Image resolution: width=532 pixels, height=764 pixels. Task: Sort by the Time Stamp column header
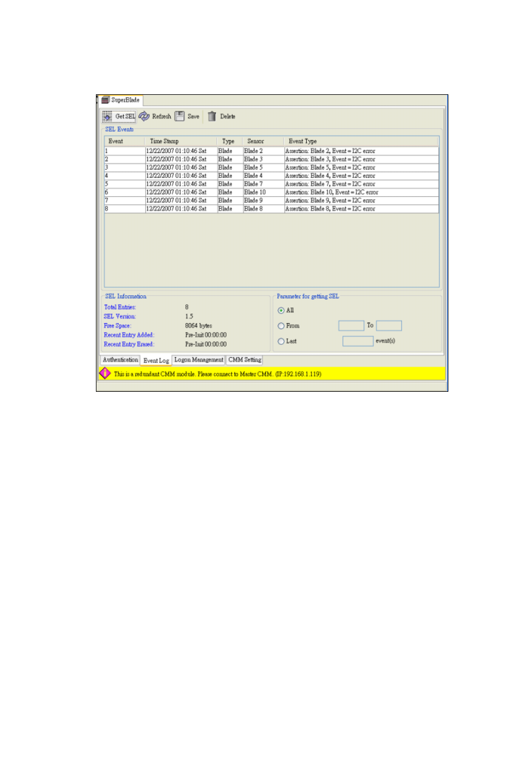[181, 141]
